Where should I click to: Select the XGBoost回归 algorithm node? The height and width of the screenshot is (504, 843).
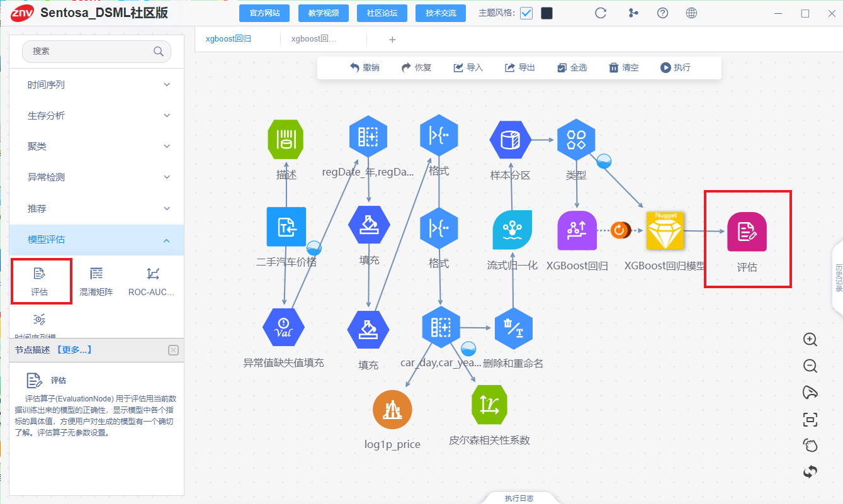[x=577, y=230]
